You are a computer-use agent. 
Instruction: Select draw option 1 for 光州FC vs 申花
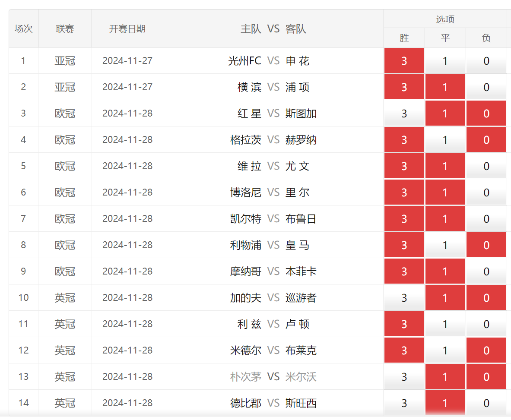[445, 61]
